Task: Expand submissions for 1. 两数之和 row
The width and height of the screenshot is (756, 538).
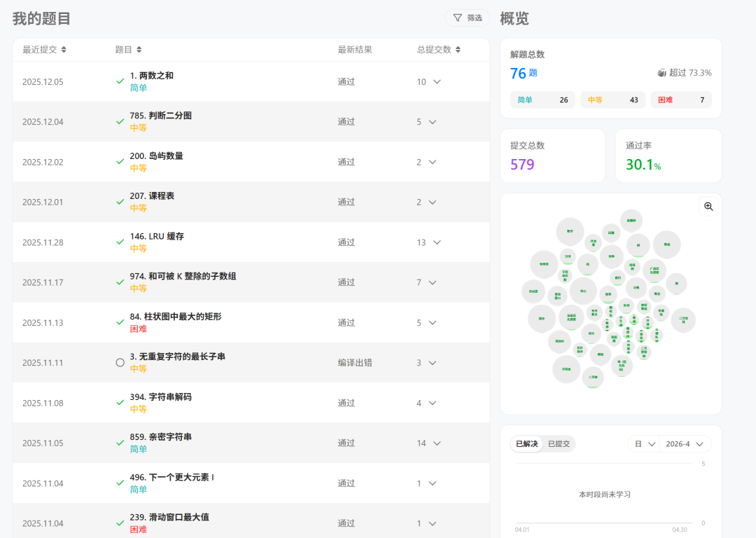Action: tap(437, 82)
